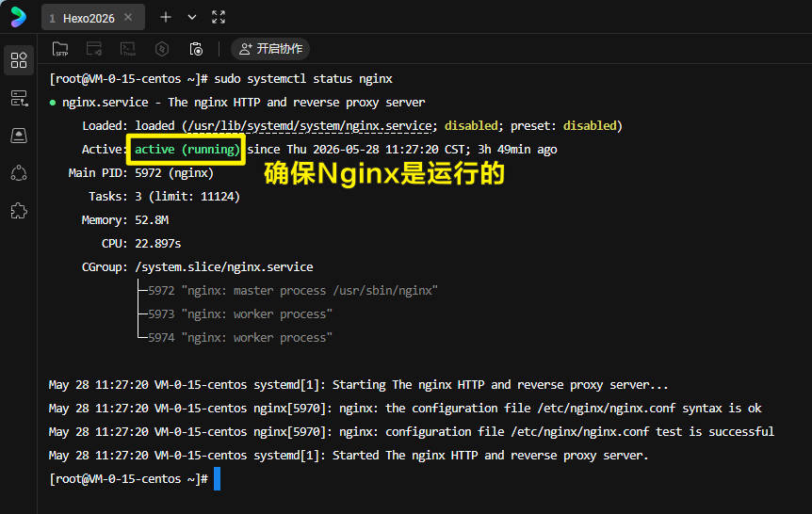Add a new session tab
This screenshot has height=514, width=812.
(165, 17)
